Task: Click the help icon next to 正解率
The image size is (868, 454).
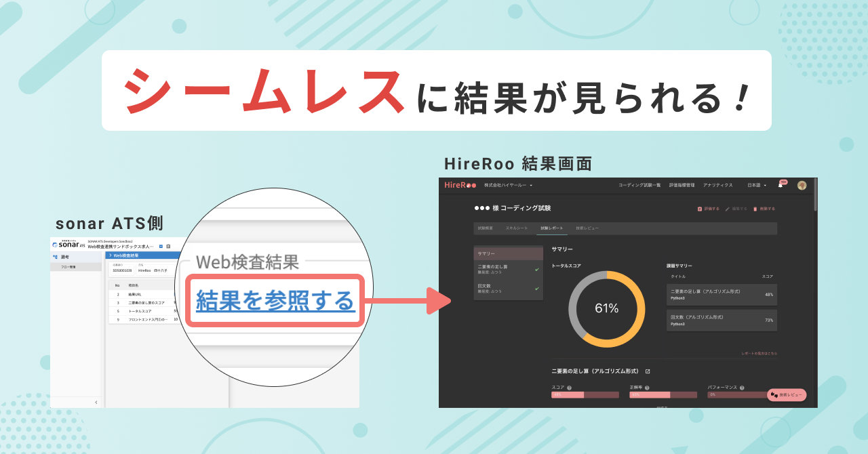Action: (647, 388)
